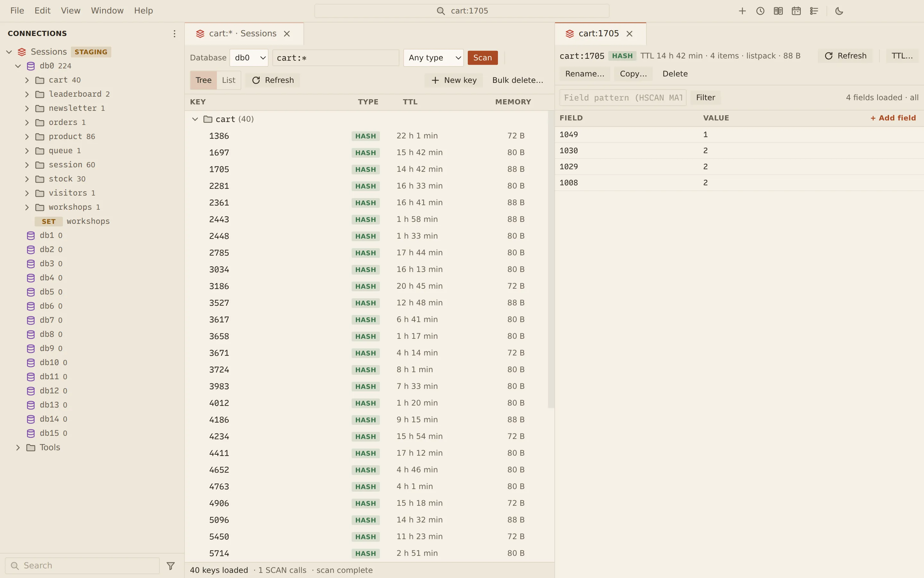924x578 pixels.
Task: Expand the Tools folder
Action: (x=18, y=447)
